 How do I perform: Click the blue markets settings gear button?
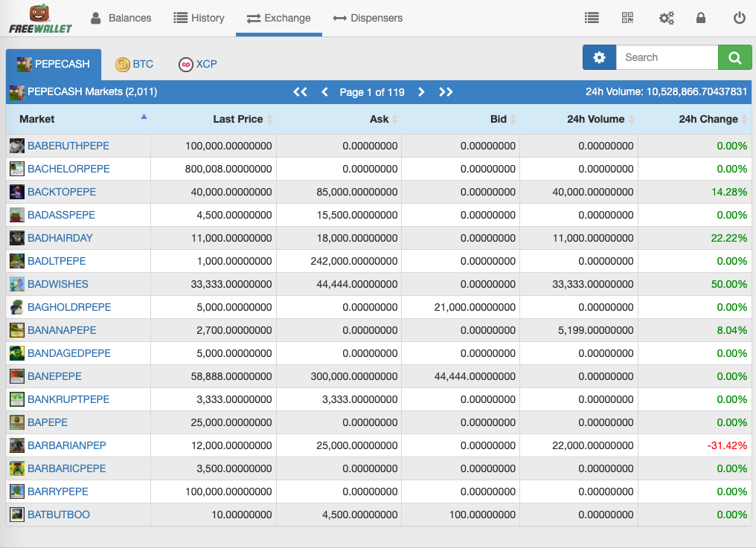coord(599,57)
